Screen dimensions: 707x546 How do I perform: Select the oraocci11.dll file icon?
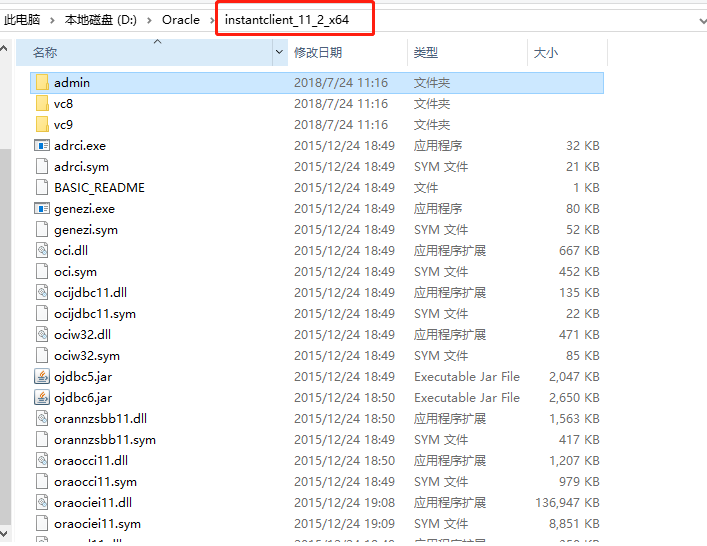pyautogui.click(x=42, y=460)
